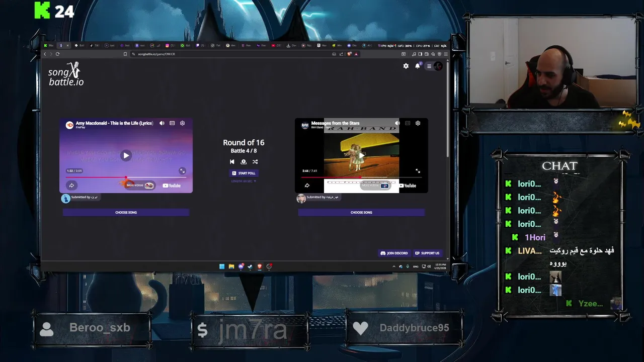The height and width of the screenshot is (362, 644).
Task: Open Discord from the taskbar
Action: click(x=241, y=266)
